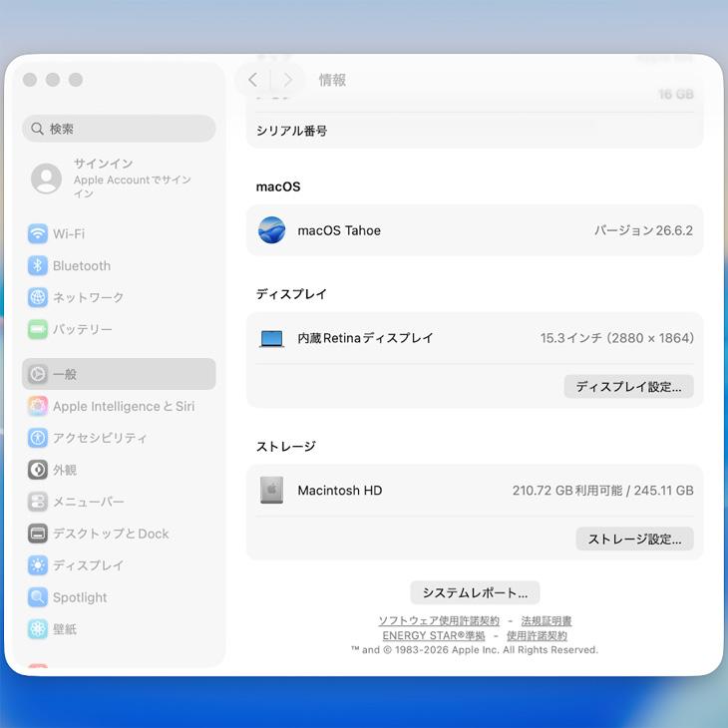This screenshot has height=728, width=728.
Task: Go back with the left chevron
Action: click(x=252, y=80)
